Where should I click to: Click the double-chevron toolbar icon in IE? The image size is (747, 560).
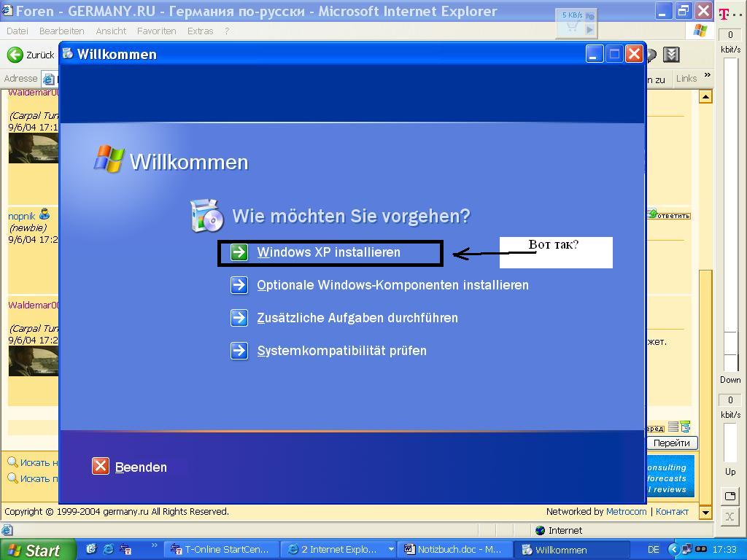coord(671,55)
